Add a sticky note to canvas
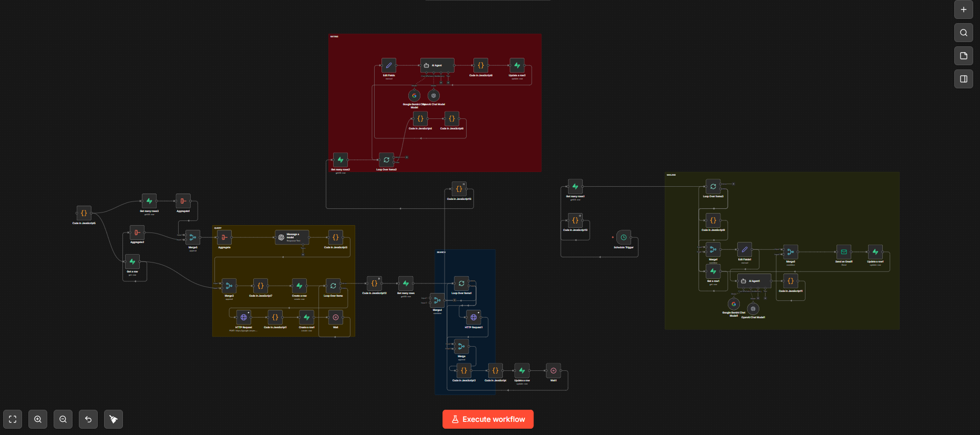 [964, 56]
